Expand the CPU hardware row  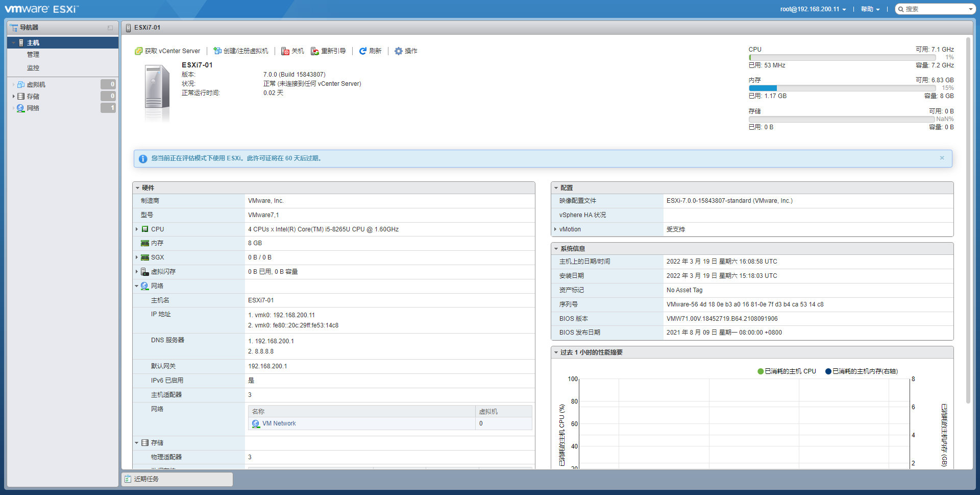137,229
